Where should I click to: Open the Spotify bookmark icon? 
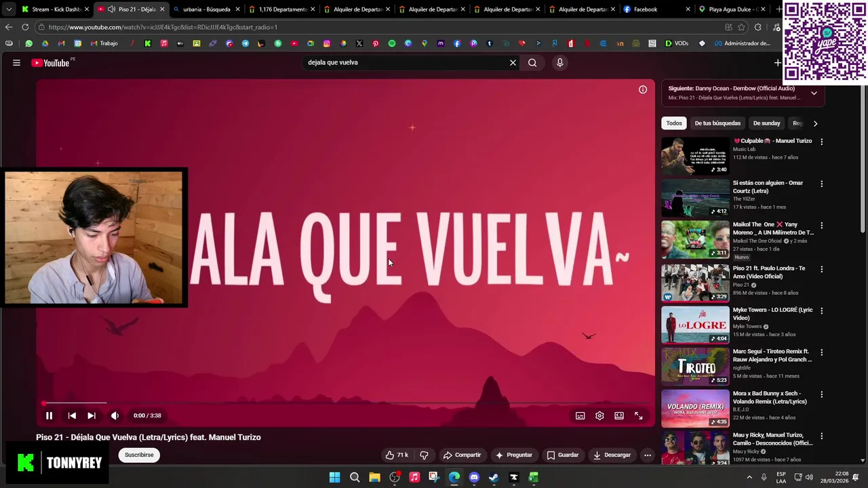click(391, 43)
